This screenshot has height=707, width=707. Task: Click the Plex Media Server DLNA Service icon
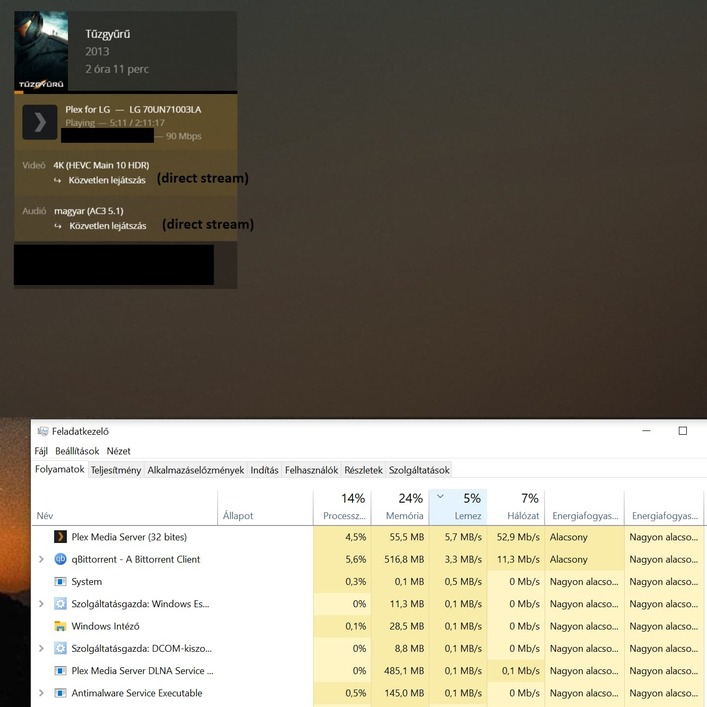(x=60, y=670)
